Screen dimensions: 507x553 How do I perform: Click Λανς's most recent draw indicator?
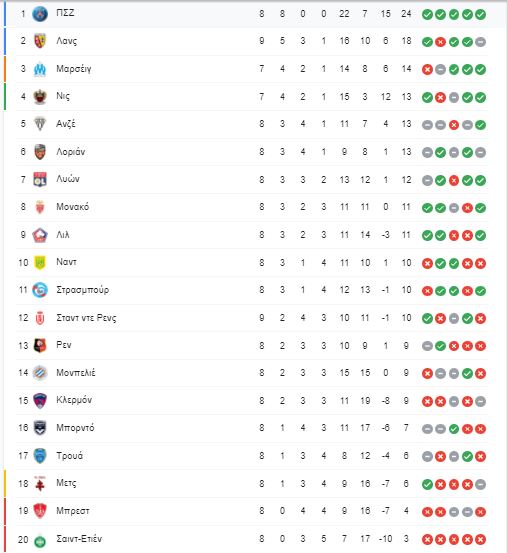click(x=480, y=42)
